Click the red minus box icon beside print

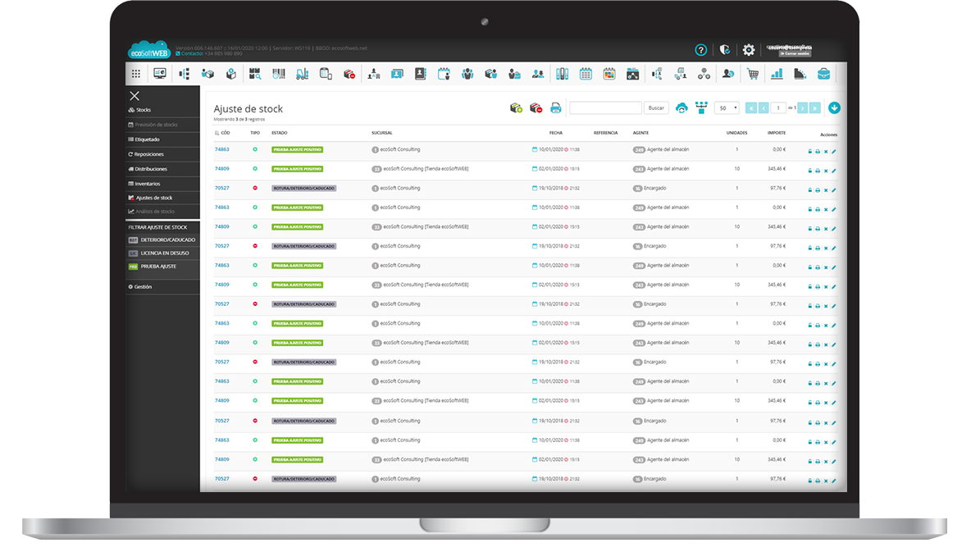tap(536, 108)
